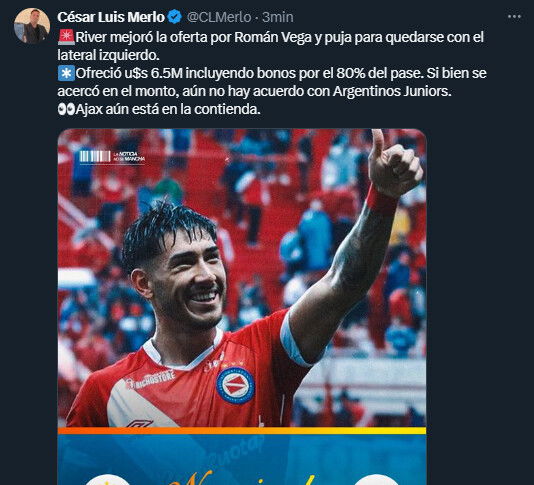Viewport: 534px width, 485px height.
Task: Click the eyes emoji before Ajax
Action: [x=66, y=109]
